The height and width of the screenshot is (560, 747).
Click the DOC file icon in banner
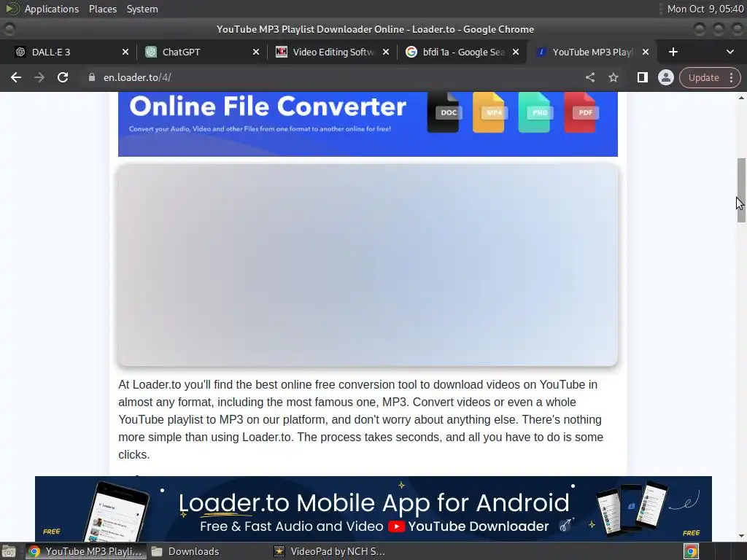click(x=444, y=112)
